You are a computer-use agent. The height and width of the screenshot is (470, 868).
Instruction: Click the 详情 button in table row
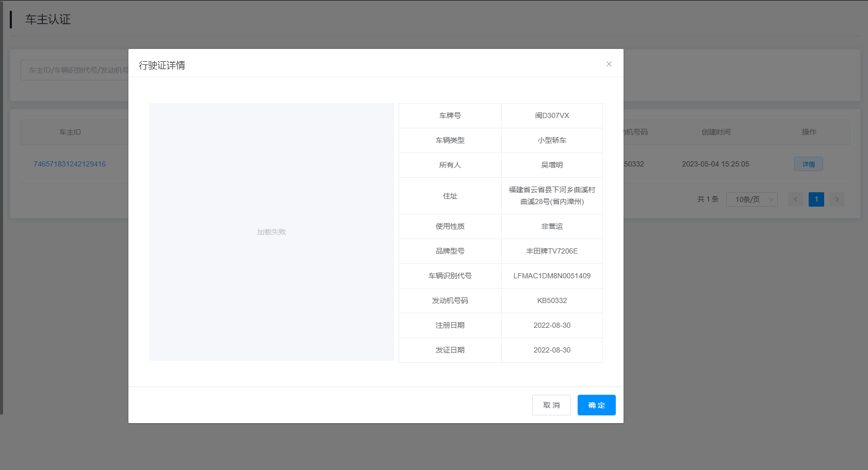[808, 164]
